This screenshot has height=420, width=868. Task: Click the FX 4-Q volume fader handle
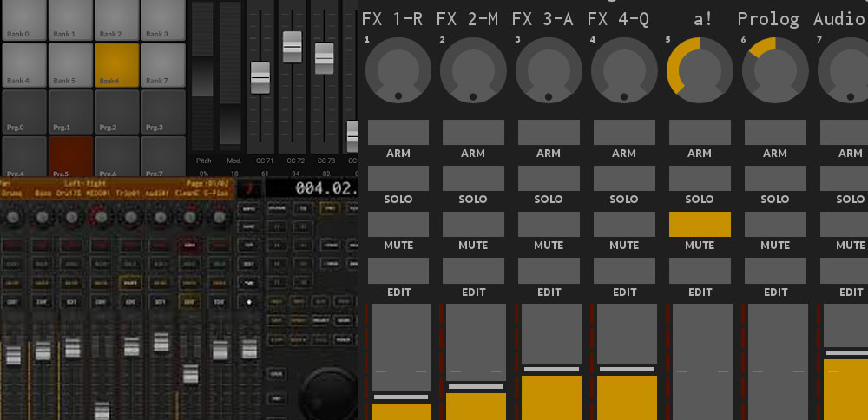pyautogui.click(x=627, y=369)
